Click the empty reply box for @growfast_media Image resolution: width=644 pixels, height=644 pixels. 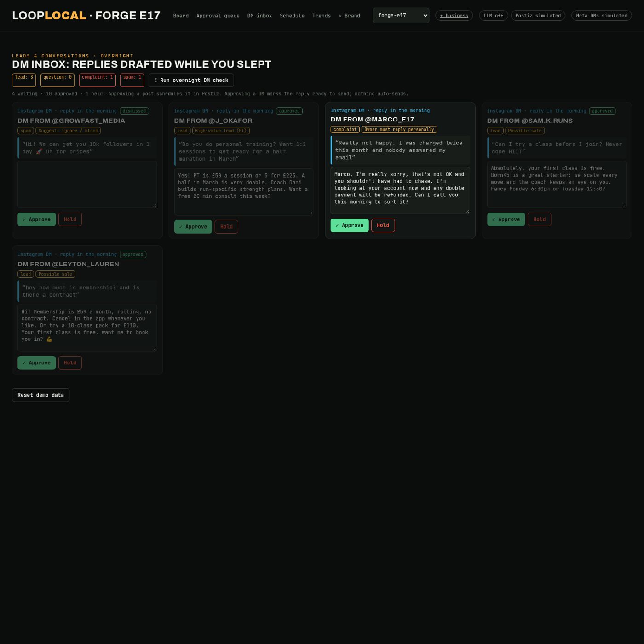point(87,184)
